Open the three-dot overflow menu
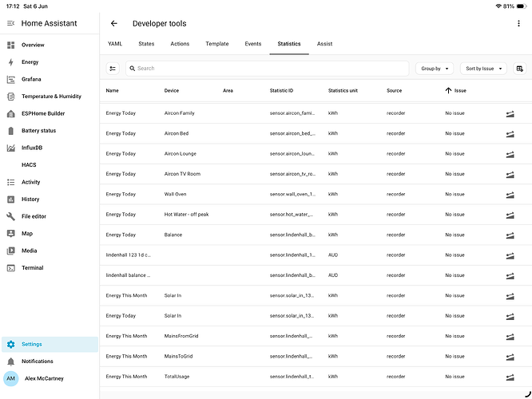This screenshot has height=399, width=532. click(518, 23)
